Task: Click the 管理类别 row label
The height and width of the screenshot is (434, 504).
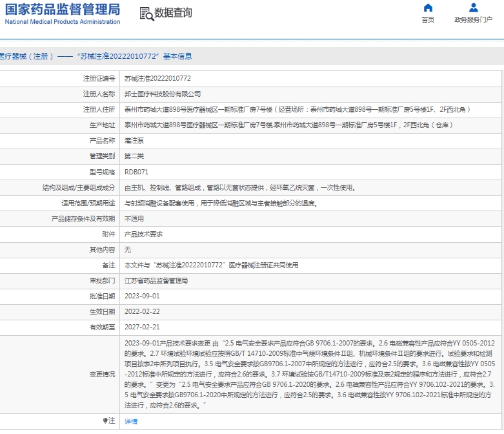Action: [x=102, y=156]
